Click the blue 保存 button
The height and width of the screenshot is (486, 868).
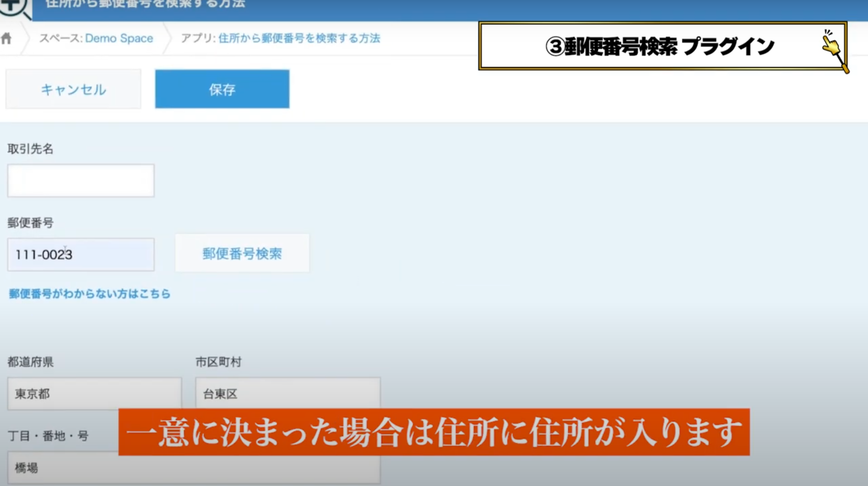(x=222, y=89)
